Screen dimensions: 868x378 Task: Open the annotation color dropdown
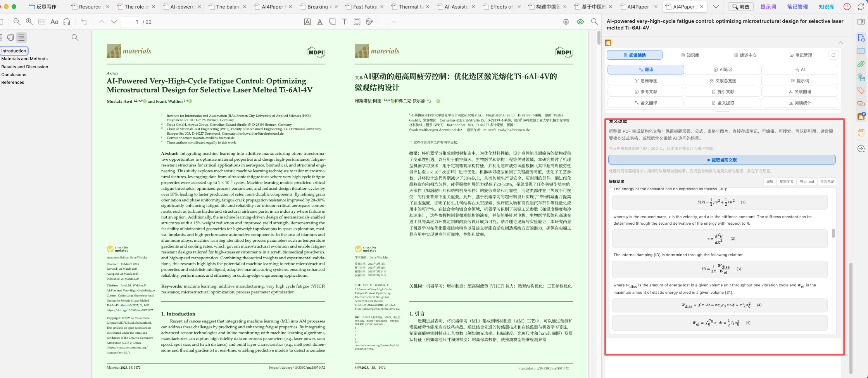pos(389,22)
